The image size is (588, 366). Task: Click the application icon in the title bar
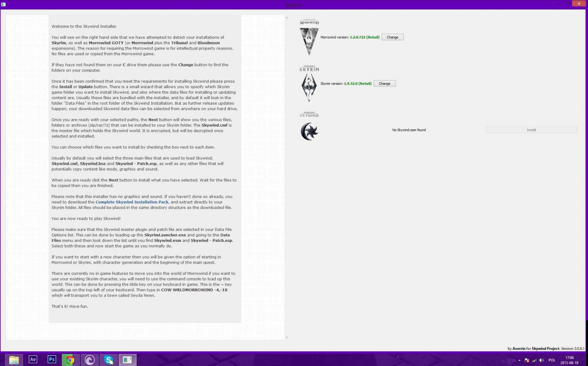(x=3, y=4)
